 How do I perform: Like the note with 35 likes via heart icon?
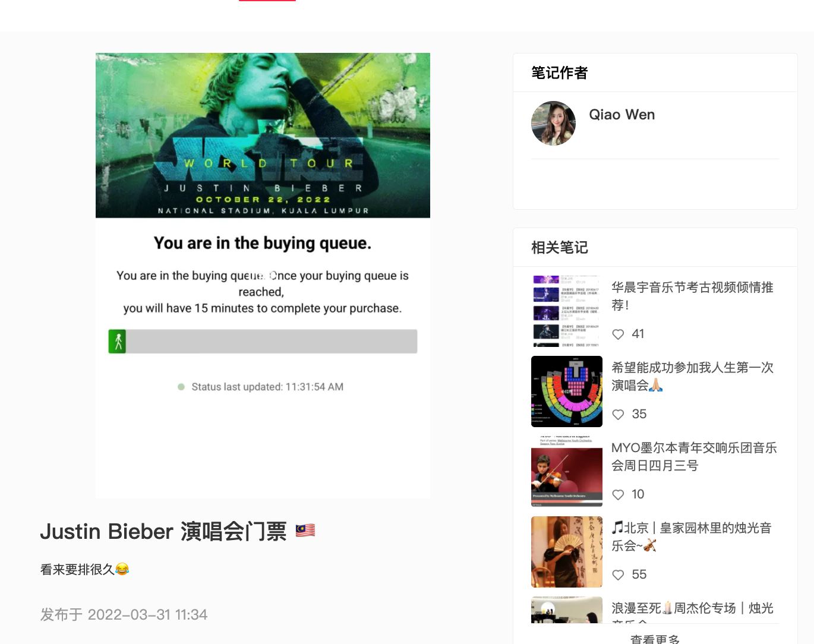(618, 414)
